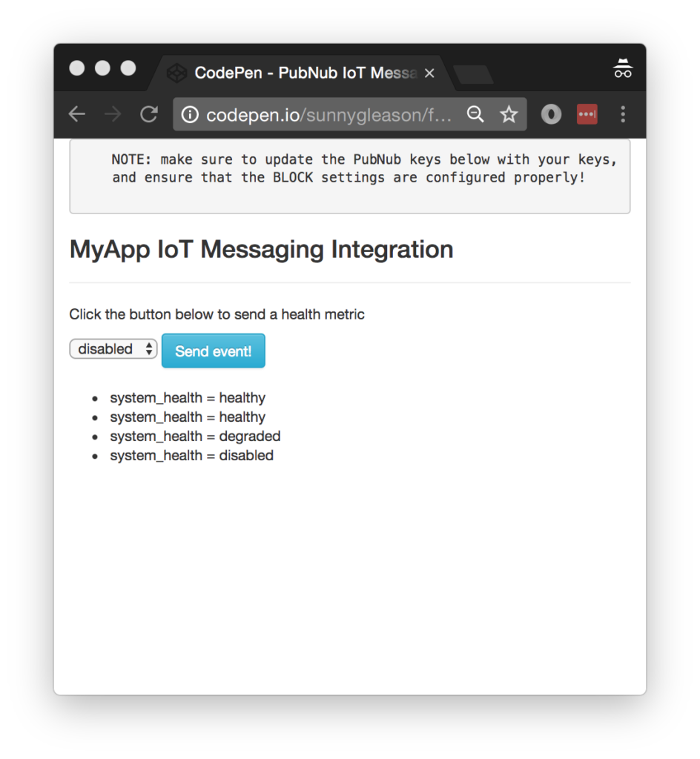Open a new tab beside CodePen tab
Viewport: 700px width, 759px height.
click(x=473, y=75)
